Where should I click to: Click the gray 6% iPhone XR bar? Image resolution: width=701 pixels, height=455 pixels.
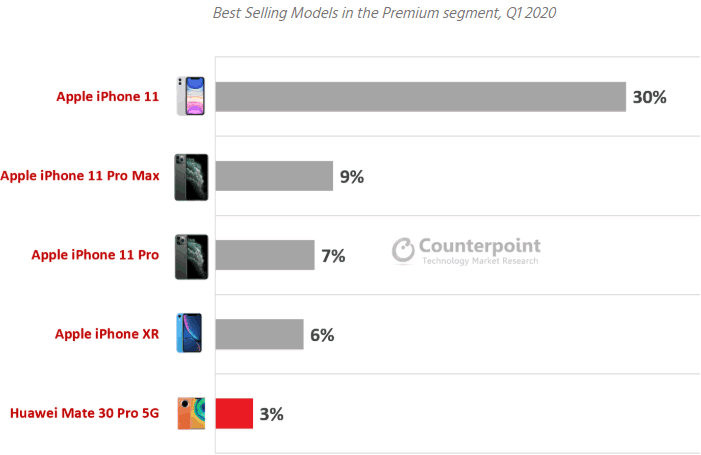(x=259, y=334)
